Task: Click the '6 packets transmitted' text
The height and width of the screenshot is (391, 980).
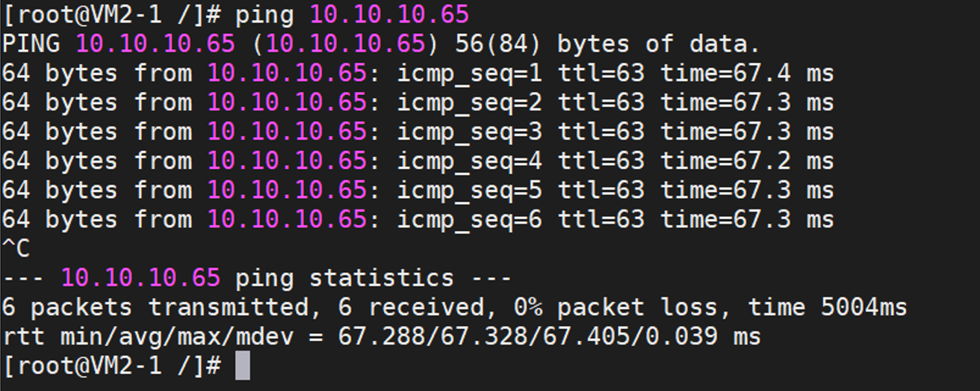Action: point(155,307)
